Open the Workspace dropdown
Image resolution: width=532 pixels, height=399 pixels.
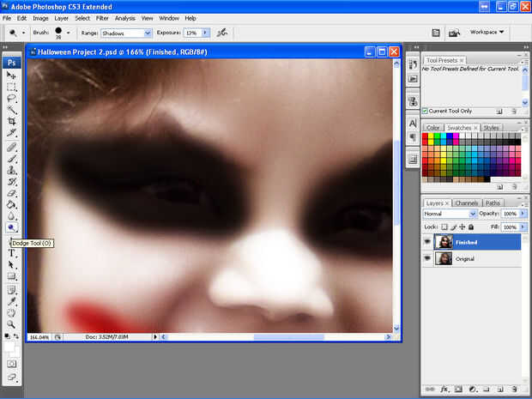487,32
